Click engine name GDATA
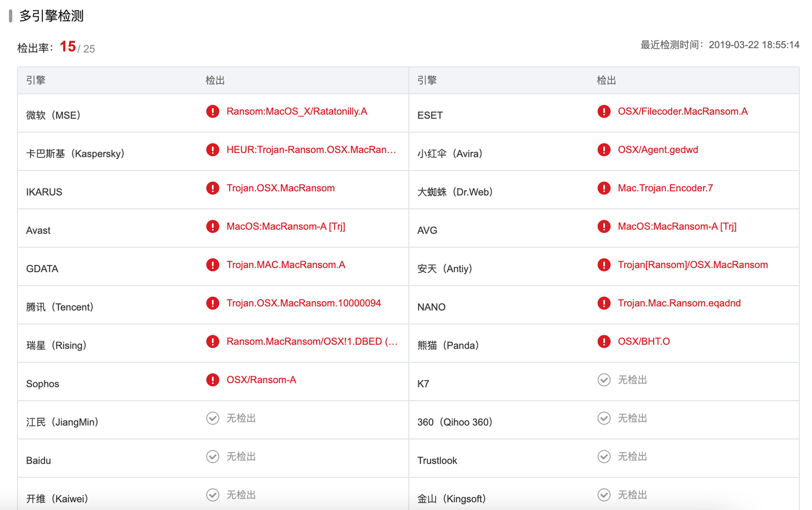The width and height of the screenshot is (812, 510). click(42, 269)
